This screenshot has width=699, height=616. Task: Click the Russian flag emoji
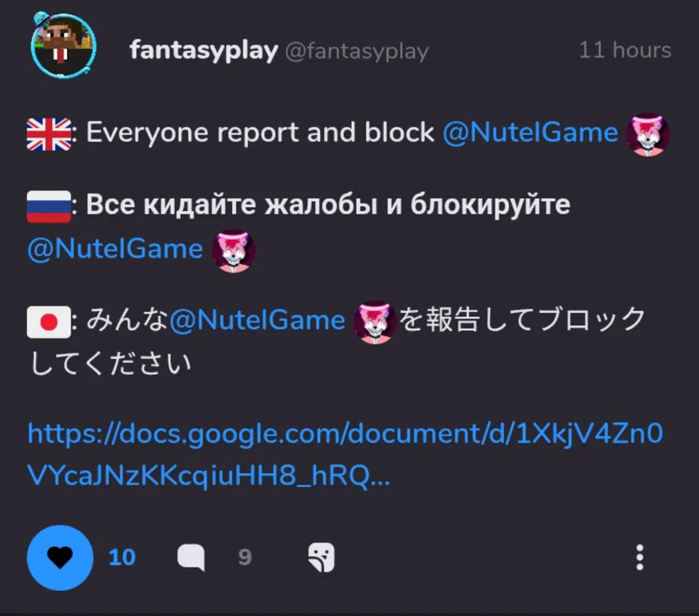pos(49,207)
